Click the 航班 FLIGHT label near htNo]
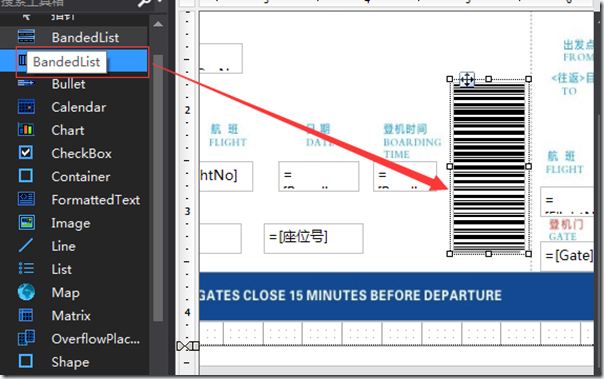The image size is (604, 379). point(228,136)
